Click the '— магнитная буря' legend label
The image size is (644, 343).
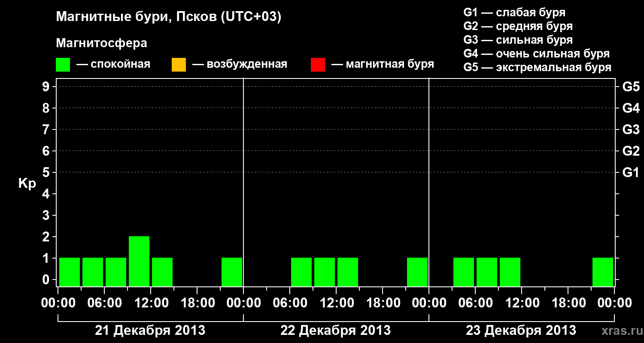pyautogui.click(x=383, y=64)
